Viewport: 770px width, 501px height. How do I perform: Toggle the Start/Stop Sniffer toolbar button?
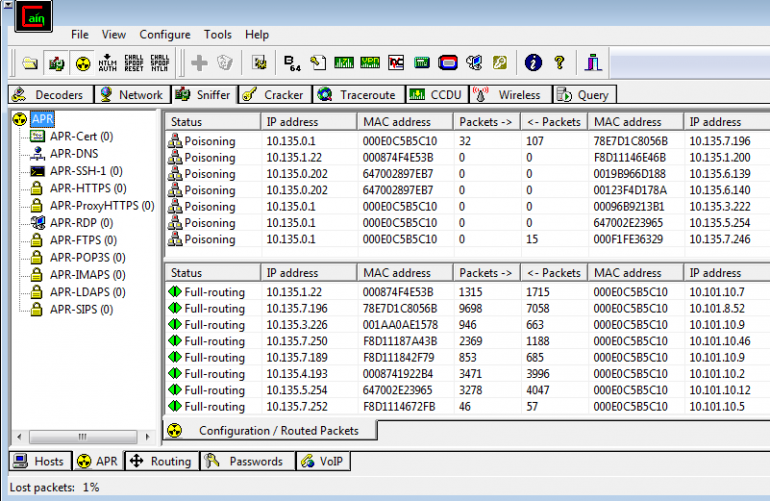[x=56, y=63]
